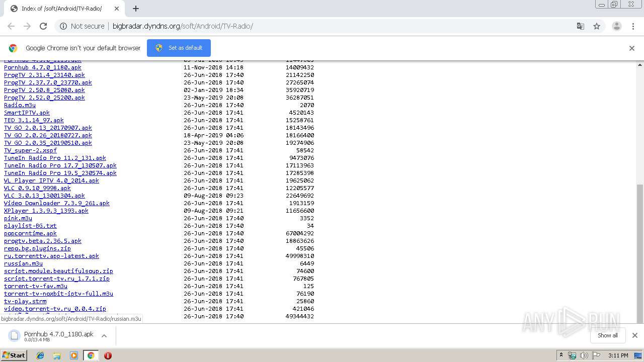This screenshot has height=362, width=644.
Task: Download TuneIn_Radio_Pro_19.5_230574.apk
Action: pos(60,173)
